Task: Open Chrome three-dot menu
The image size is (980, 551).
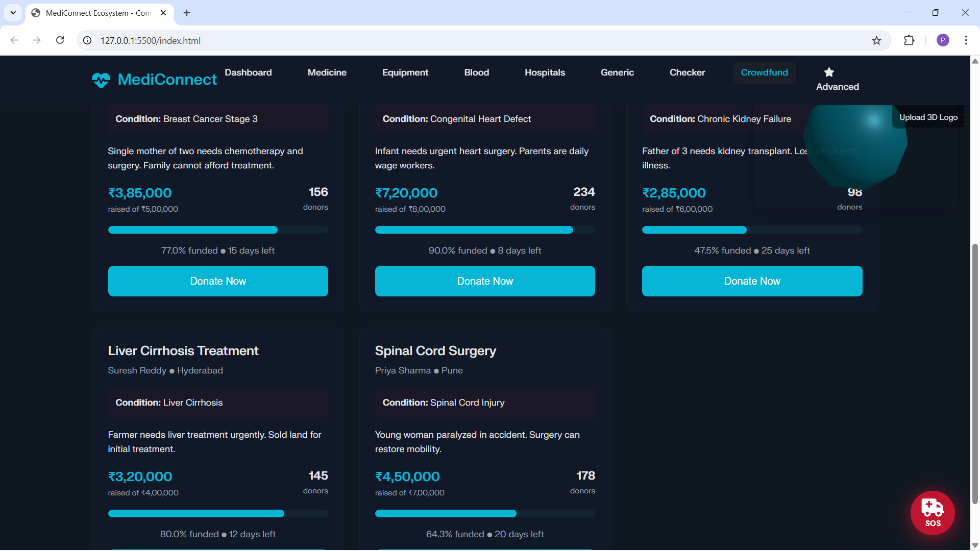Action: click(966, 40)
